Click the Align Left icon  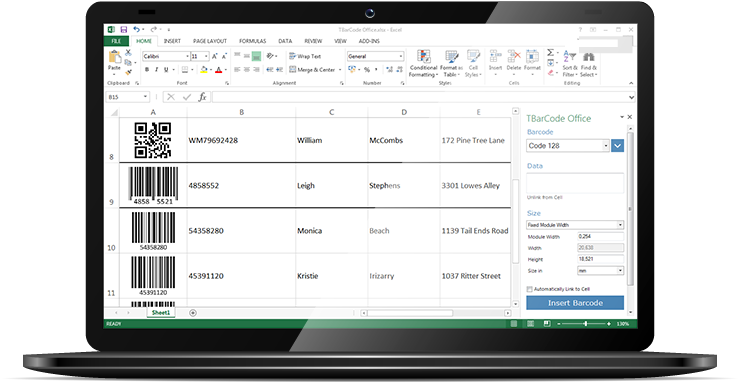click(237, 70)
